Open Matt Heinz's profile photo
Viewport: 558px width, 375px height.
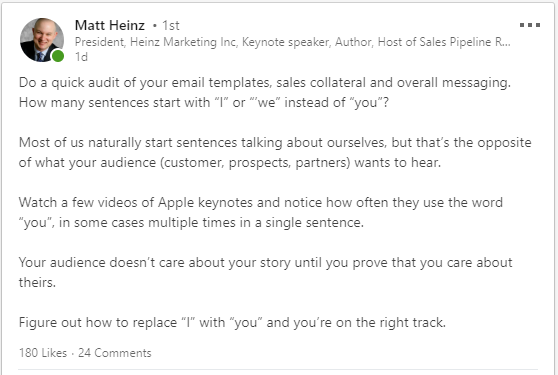click(42, 40)
